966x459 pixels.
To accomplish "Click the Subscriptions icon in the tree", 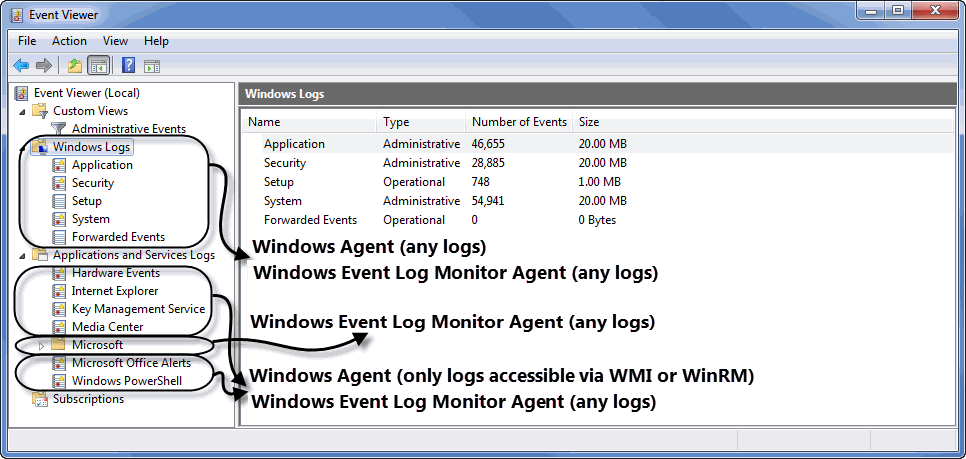I will (x=40, y=399).
